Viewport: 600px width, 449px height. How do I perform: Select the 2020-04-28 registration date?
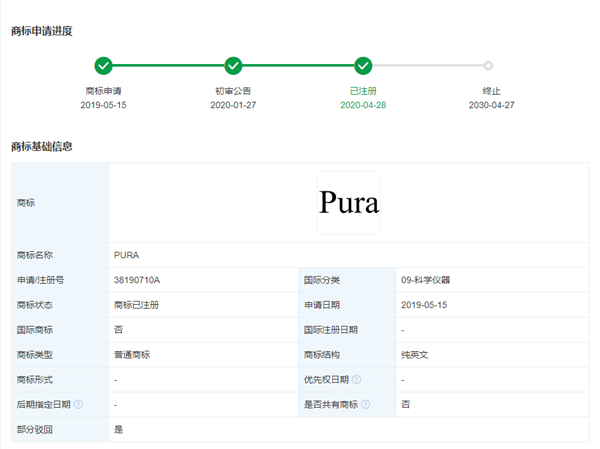[x=363, y=104]
